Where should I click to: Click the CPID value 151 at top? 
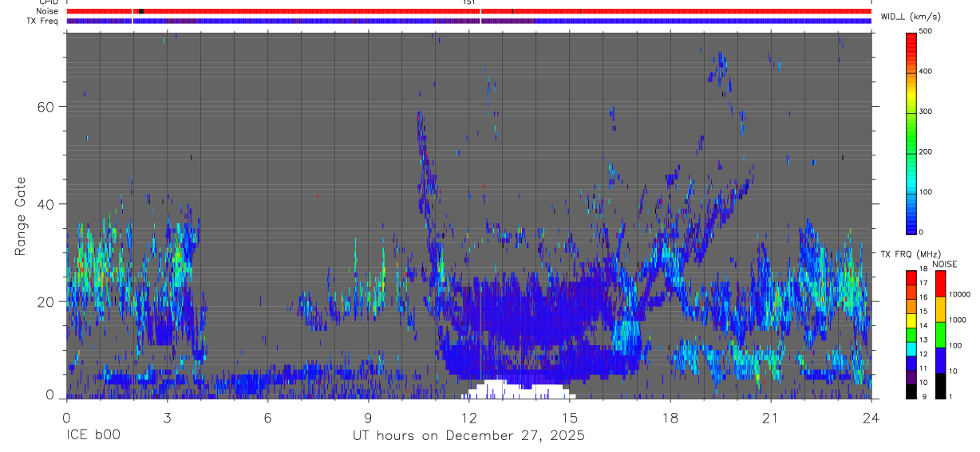click(x=468, y=2)
